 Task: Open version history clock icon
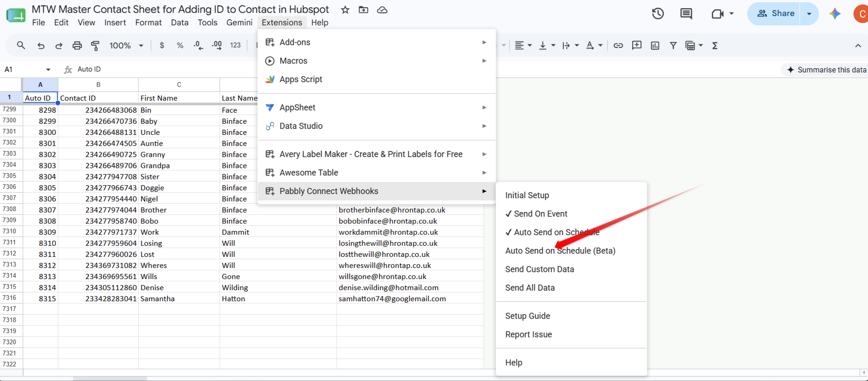pos(657,13)
